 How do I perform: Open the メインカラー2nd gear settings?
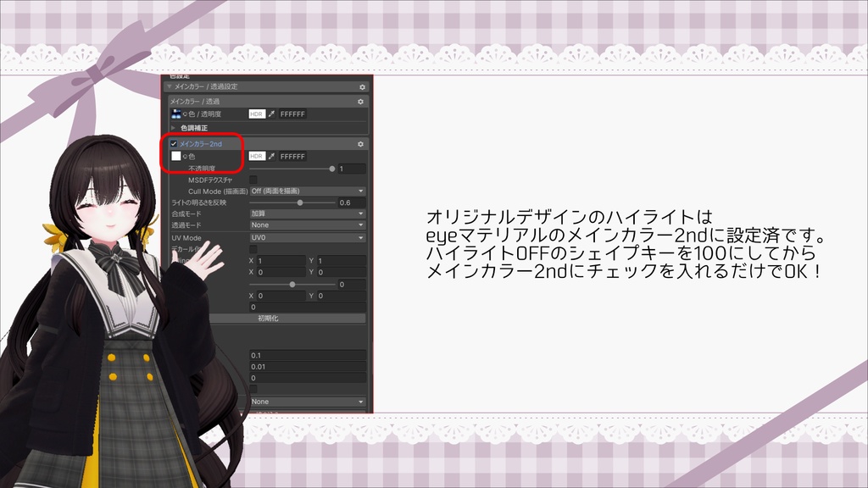[x=360, y=144]
